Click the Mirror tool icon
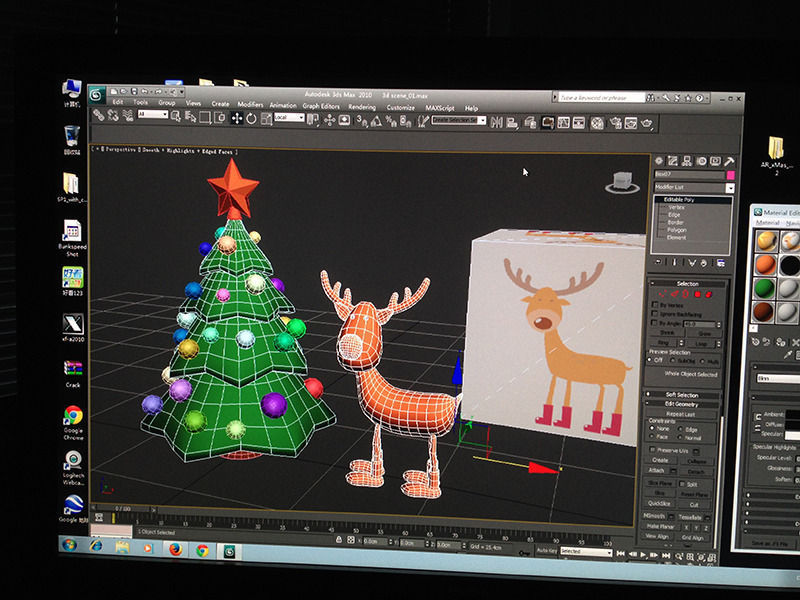800x600 pixels. (x=496, y=122)
